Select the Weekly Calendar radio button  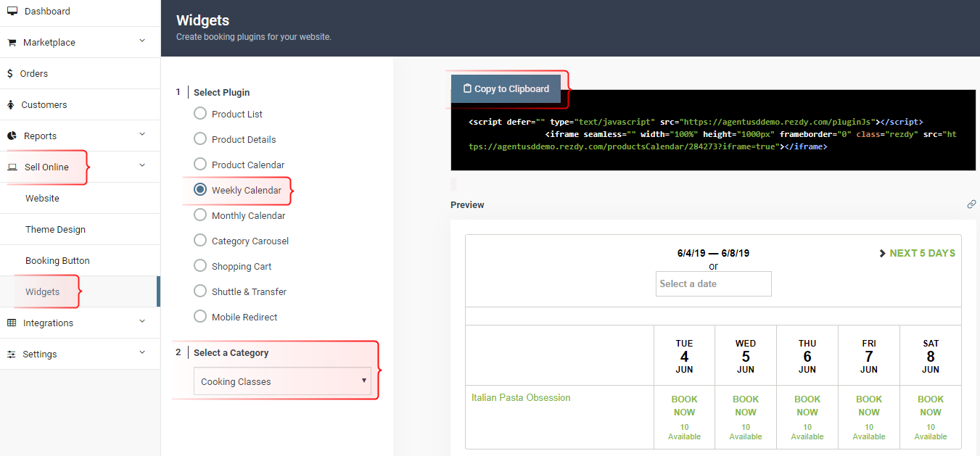[x=200, y=189]
